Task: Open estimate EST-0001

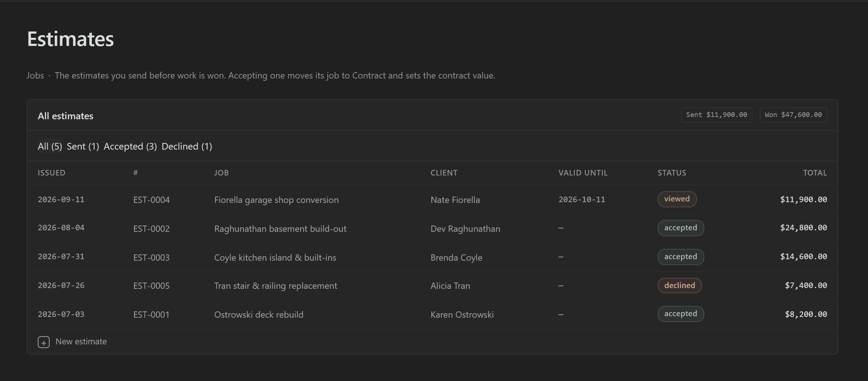Action: [x=151, y=315]
